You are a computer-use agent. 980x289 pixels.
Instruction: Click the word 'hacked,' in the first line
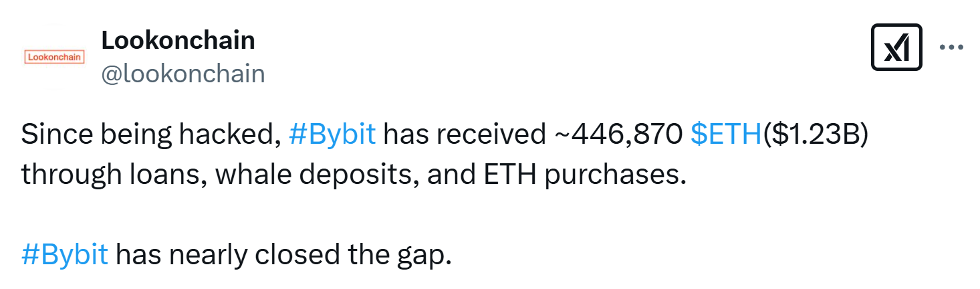coord(231,136)
